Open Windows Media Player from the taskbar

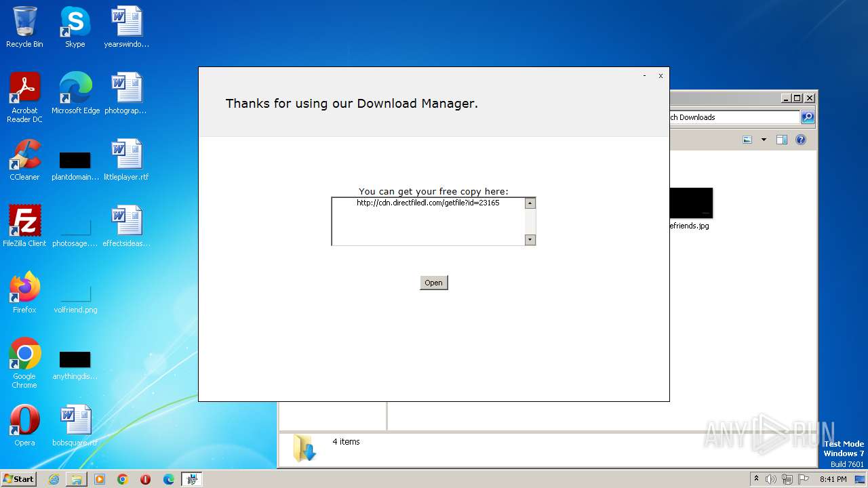pos(100,479)
